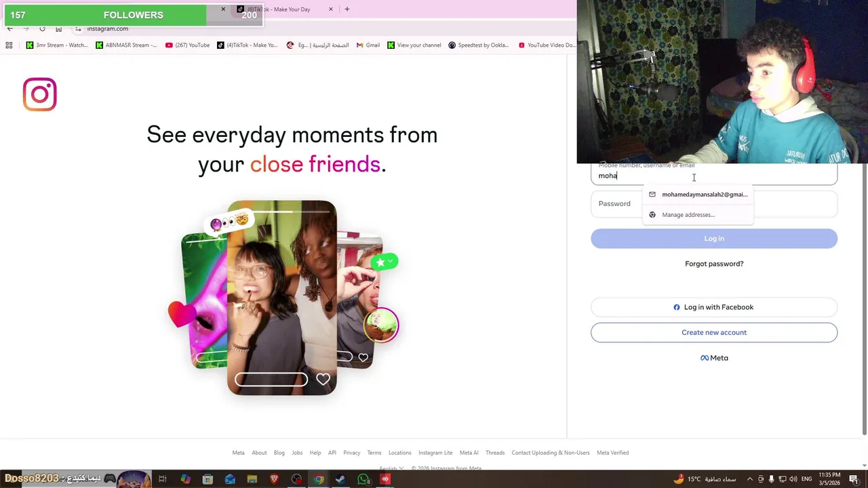Viewport: 868px width, 488px height.
Task: Open the ABNMASR Stream bookmark
Action: [126, 45]
